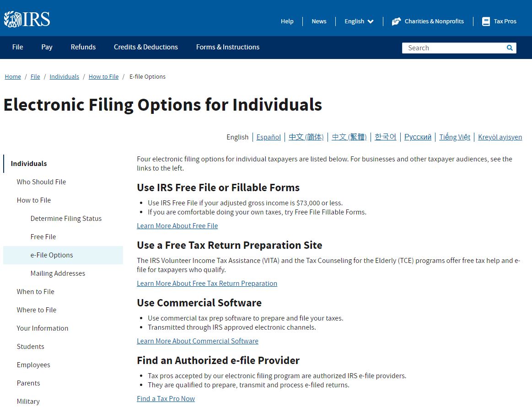Open When to File in sidebar
The height and width of the screenshot is (407, 532).
(35, 292)
